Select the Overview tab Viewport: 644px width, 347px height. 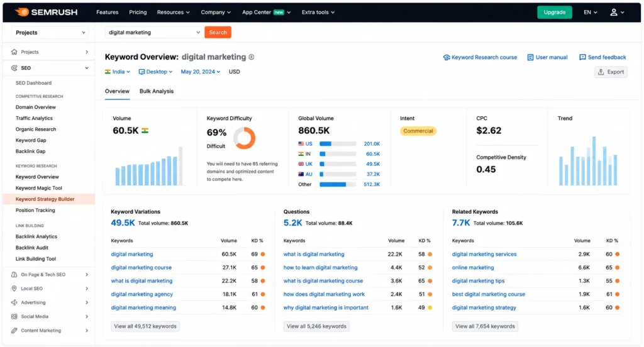pos(117,91)
